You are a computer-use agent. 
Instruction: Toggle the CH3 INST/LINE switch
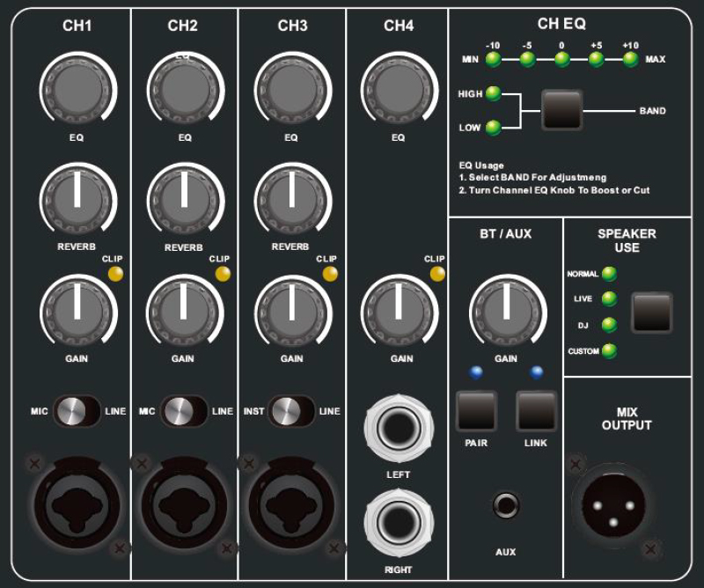pyautogui.click(x=291, y=411)
